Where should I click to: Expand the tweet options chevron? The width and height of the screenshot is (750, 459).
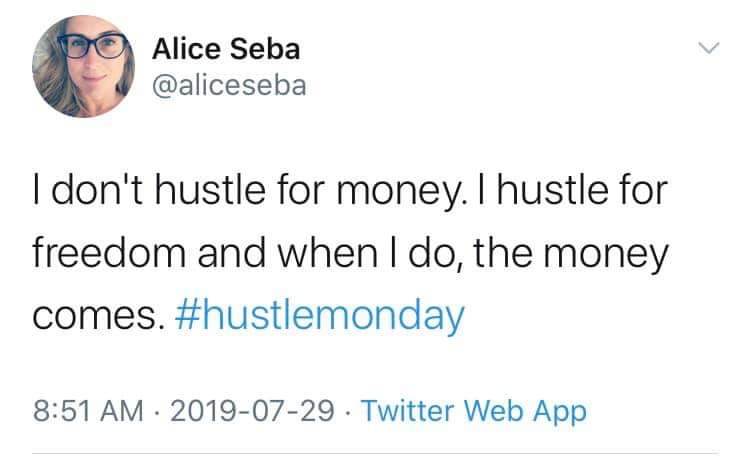708,48
